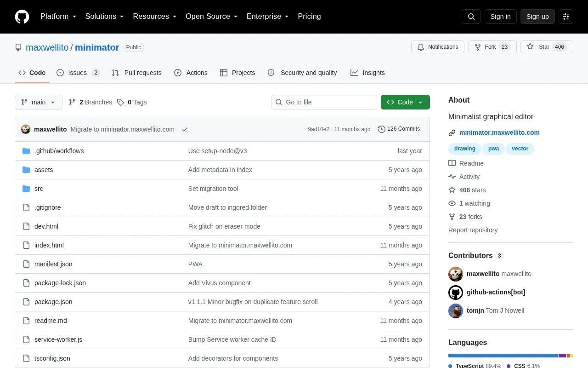Open tomjn contributor avatar
Viewport: 588px width, 368px height.
(456, 311)
